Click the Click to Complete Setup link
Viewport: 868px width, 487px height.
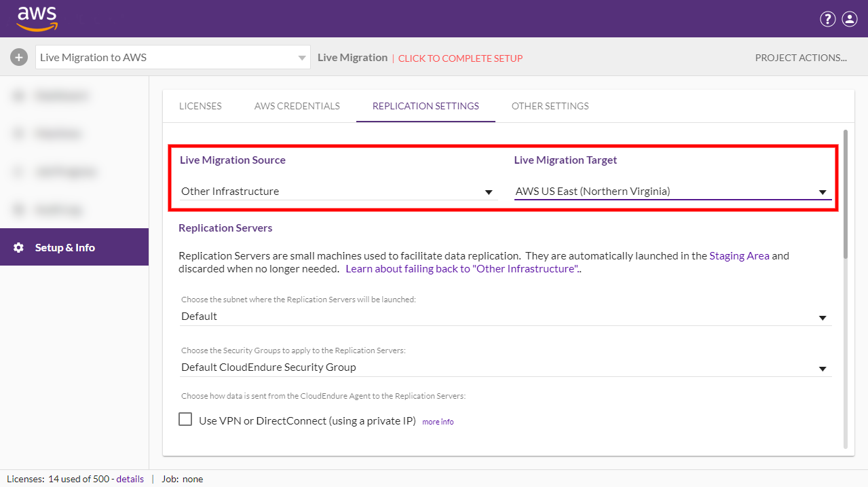click(460, 58)
